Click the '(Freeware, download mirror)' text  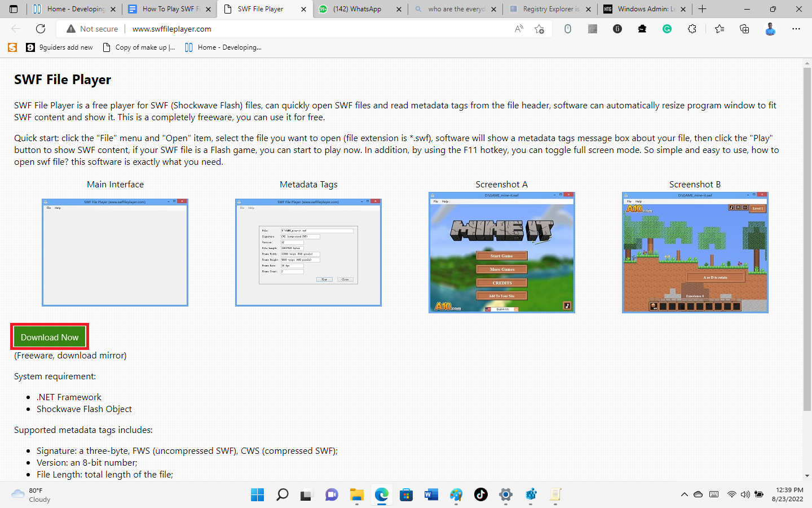click(70, 355)
